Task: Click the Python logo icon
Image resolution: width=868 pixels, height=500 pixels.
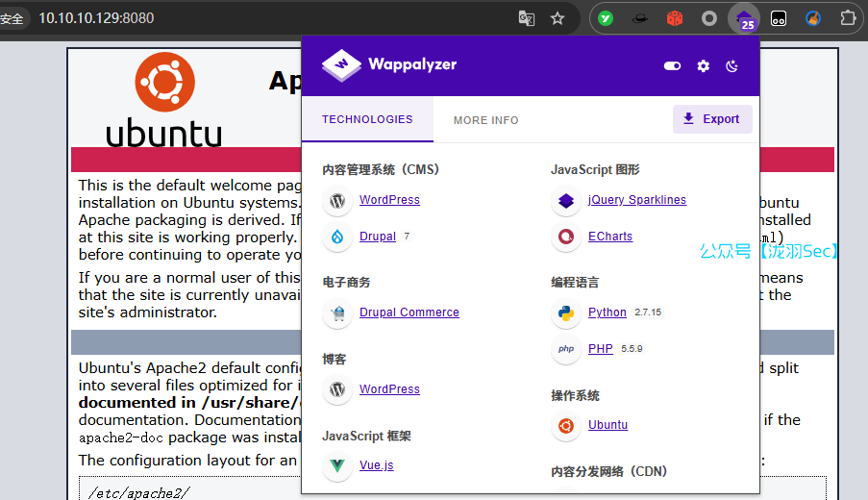Action: (566, 313)
